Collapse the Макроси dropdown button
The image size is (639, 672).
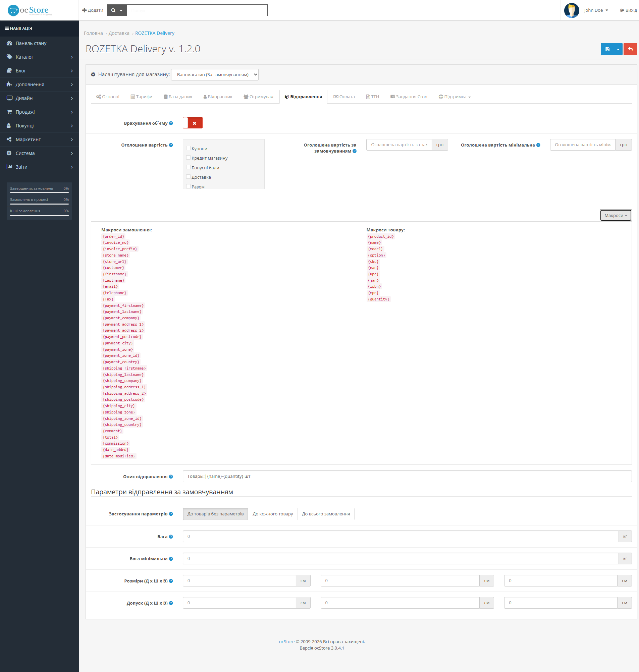(616, 215)
